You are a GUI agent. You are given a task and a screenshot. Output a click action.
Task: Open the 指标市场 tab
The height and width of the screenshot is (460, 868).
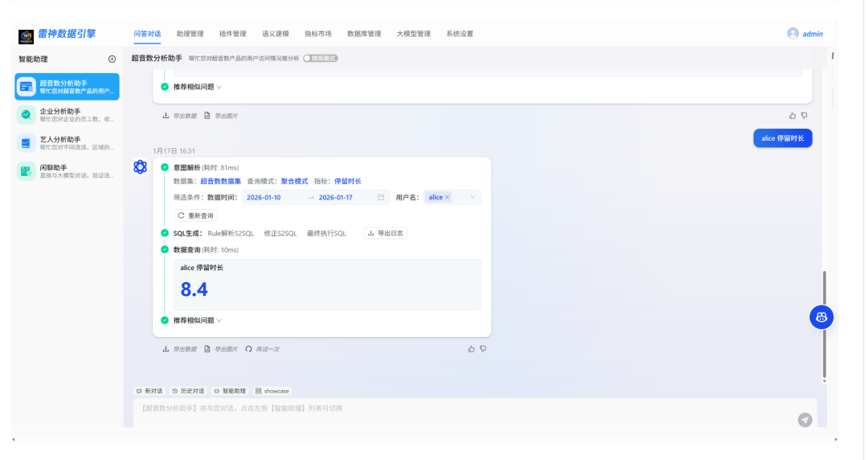(317, 34)
